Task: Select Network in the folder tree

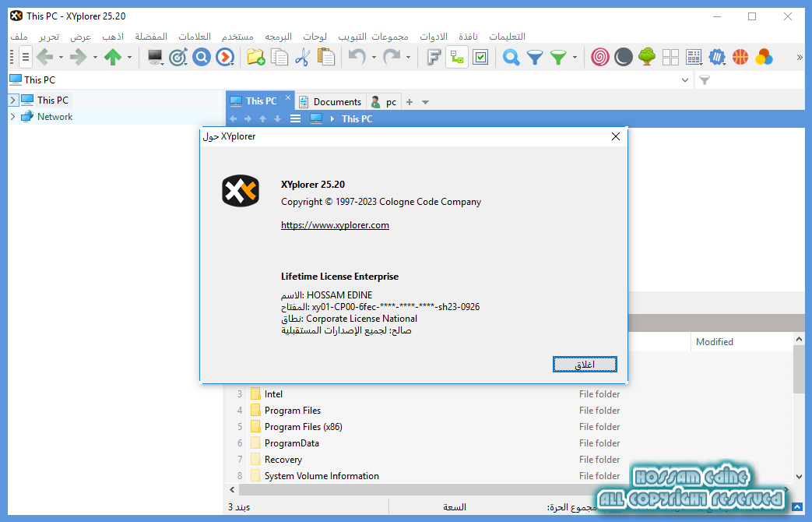Action: tap(55, 117)
